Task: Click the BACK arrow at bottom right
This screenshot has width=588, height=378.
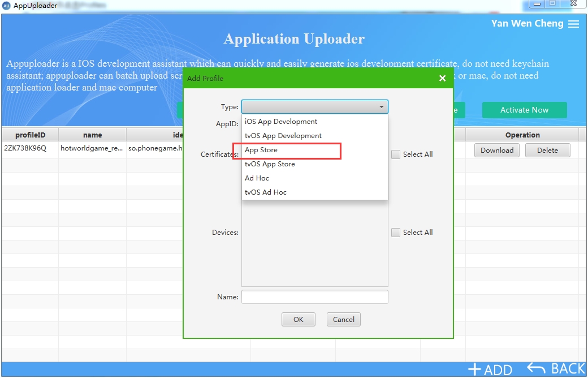Action: pos(536,368)
